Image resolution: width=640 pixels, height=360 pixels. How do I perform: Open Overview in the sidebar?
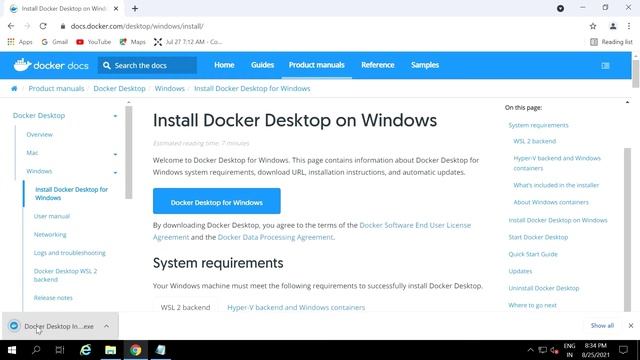[x=40, y=134]
